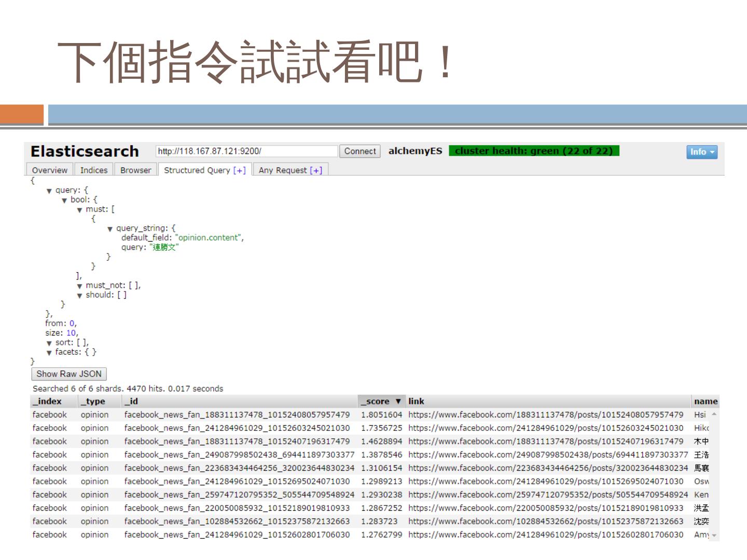Toggle the should array node

pos(79,296)
